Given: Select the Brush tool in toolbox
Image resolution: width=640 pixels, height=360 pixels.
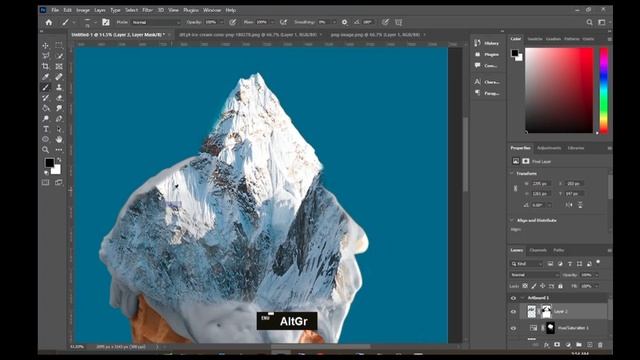Looking at the screenshot, I should coord(45,87).
